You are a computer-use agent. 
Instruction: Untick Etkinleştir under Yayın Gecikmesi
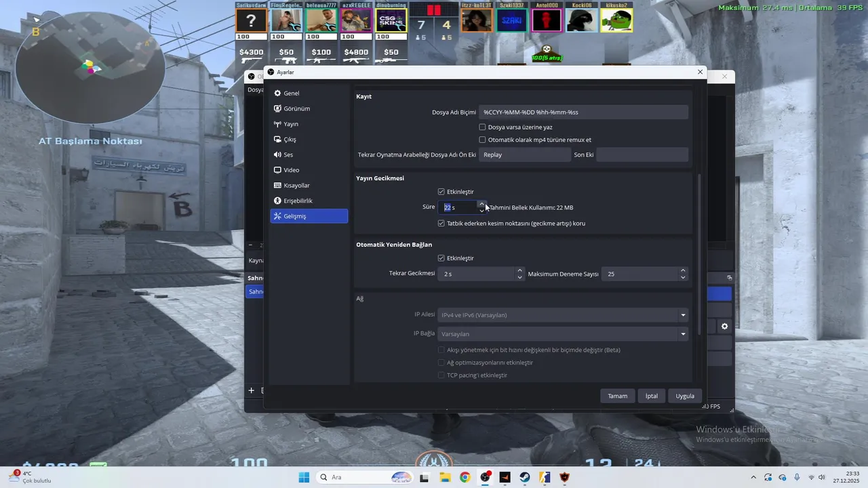pos(441,192)
